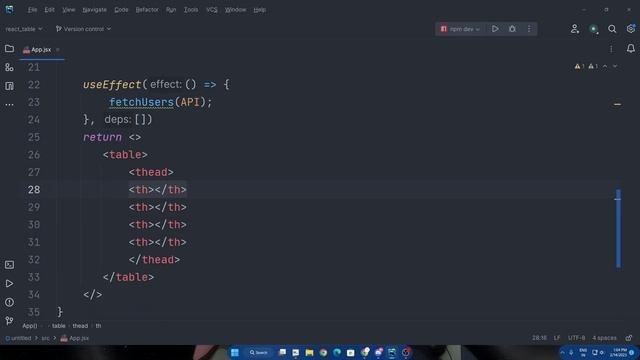The height and width of the screenshot is (360, 640).
Task: Open Google Chrome from the taskbar
Action: click(323, 352)
